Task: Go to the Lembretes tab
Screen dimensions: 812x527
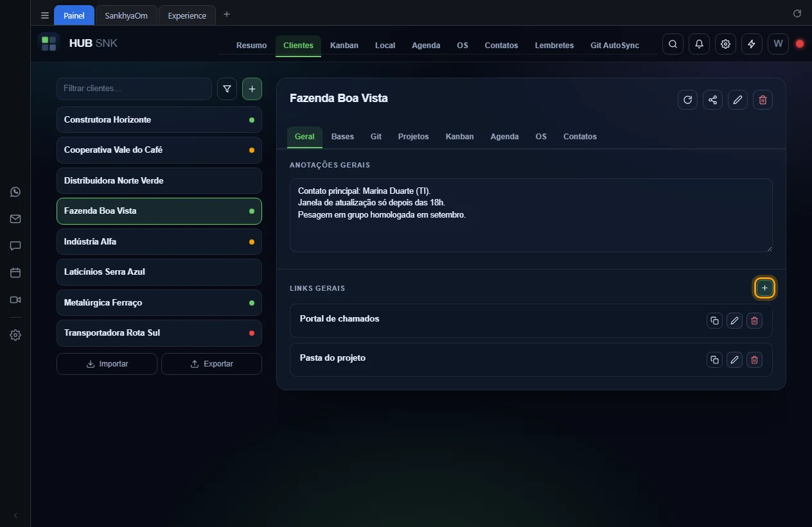Action: (x=554, y=46)
